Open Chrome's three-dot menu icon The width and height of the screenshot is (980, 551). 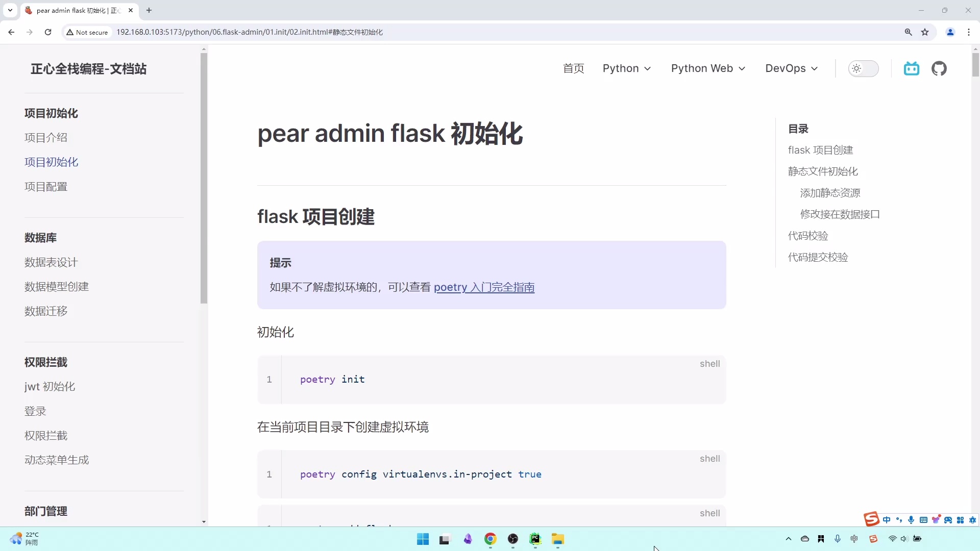point(969,32)
